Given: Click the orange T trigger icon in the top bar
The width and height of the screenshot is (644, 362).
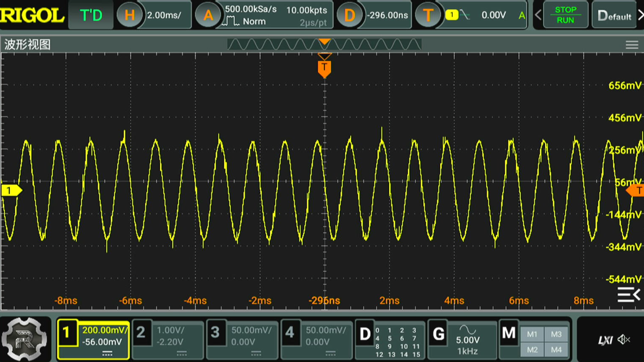Looking at the screenshot, I should (428, 15).
